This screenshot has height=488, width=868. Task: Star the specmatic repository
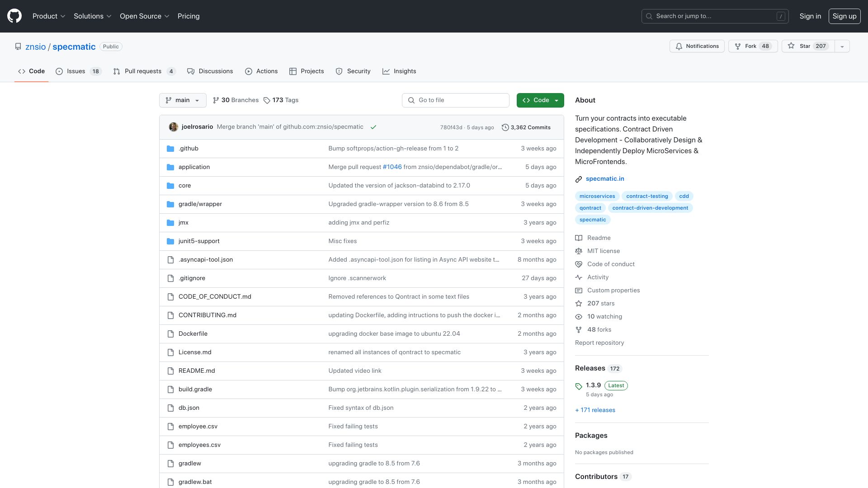pyautogui.click(x=808, y=46)
